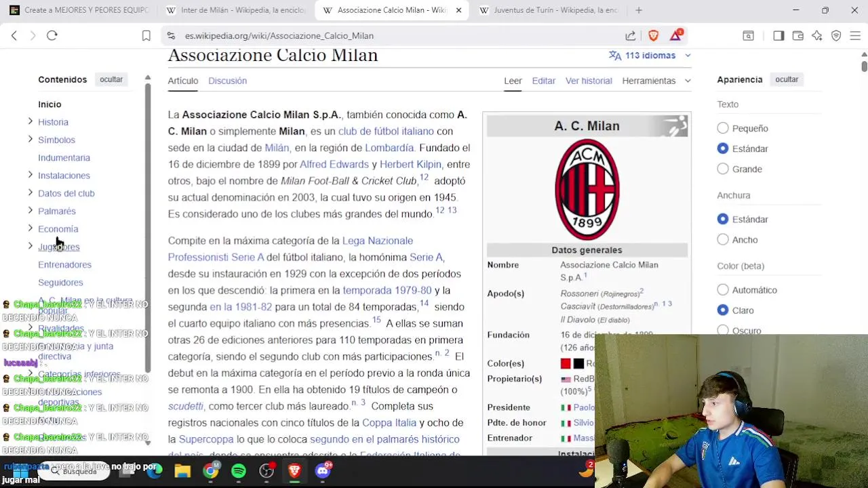This screenshot has width=868, height=488.
Task: Bookmark this page with the bookmark icon
Action: [146, 36]
